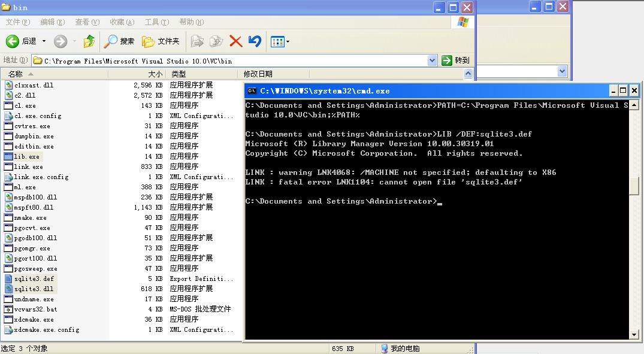The height and width of the screenshot is (354, 644).
Task: Click the Views icon button
Action: click(277, 41)
